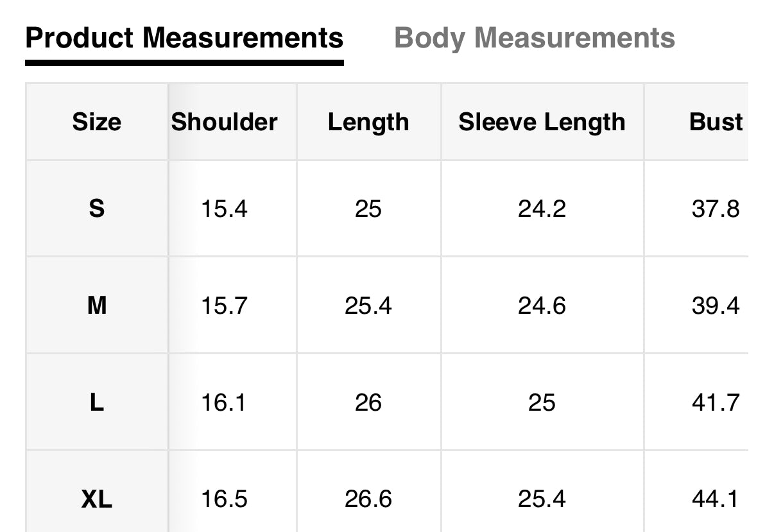Click length value 26 in L row
Screen dimensions: 774x532
pyautogui.click(x=368, y=402)
